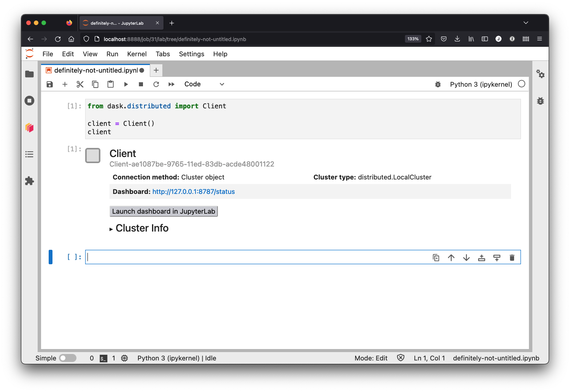Go to the Firefox home page
Screen dimensions: 570x392
coord(71,39)
